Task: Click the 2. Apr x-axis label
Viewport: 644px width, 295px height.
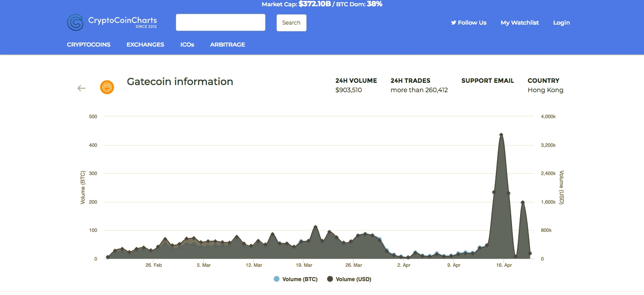Action: (x=404, y=265)
